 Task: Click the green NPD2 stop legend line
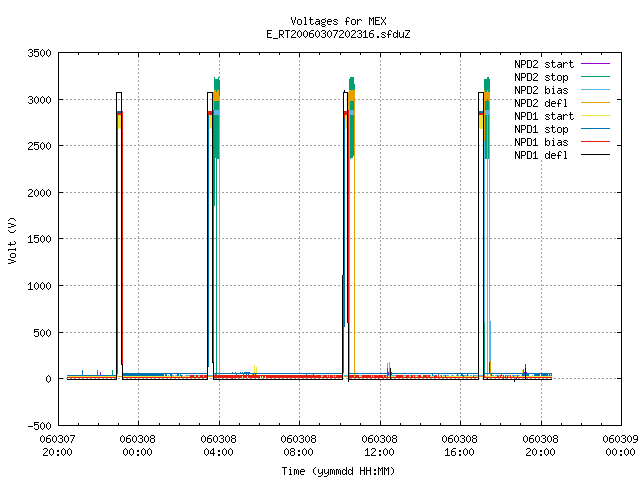point(596,76)
